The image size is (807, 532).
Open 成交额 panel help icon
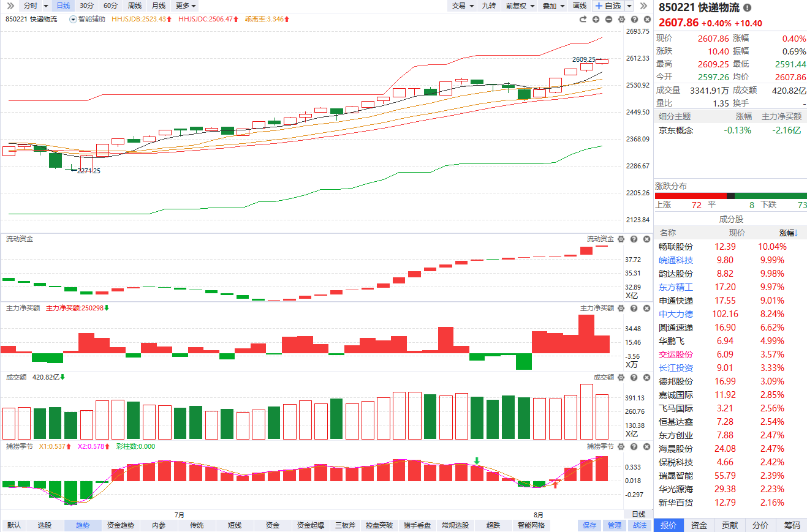click(x=634, y=378)
